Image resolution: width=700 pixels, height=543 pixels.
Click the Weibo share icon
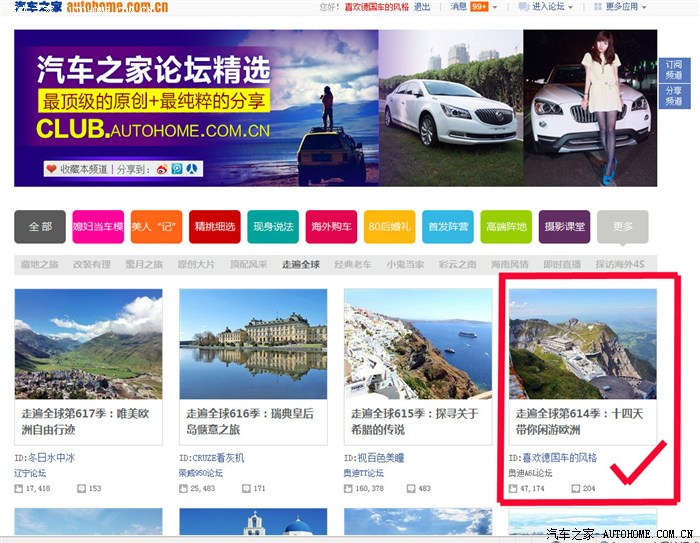(160, 169)
